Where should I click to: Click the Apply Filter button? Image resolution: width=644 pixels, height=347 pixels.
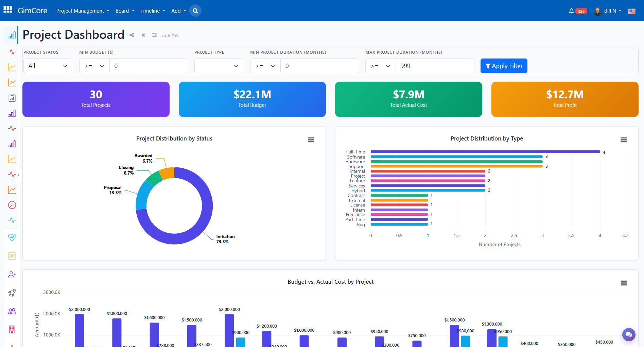point(504,66)
